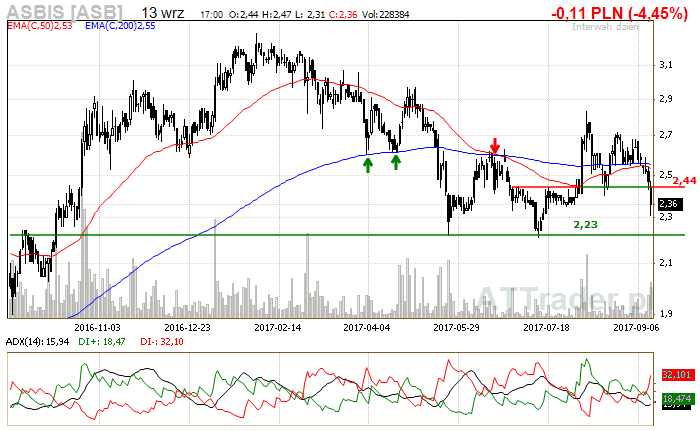Click the 2017-05-29 date axis label
The image size is (700, 431).
456,328
